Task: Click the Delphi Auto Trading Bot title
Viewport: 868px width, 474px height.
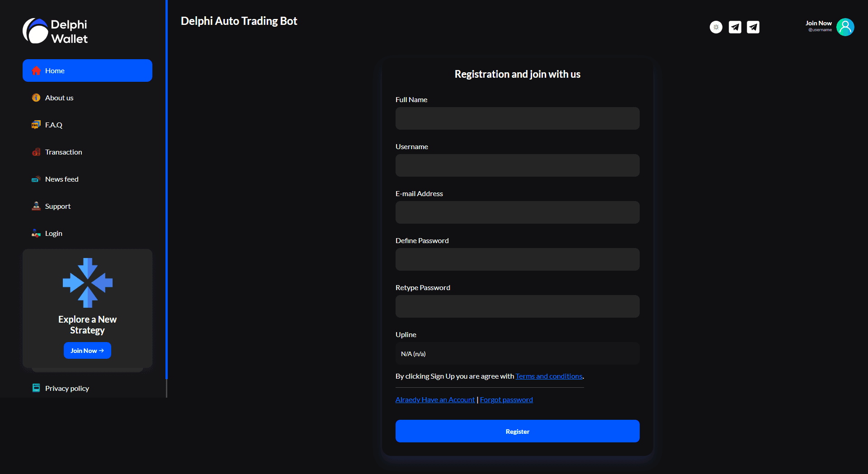Action: (239, 21)
